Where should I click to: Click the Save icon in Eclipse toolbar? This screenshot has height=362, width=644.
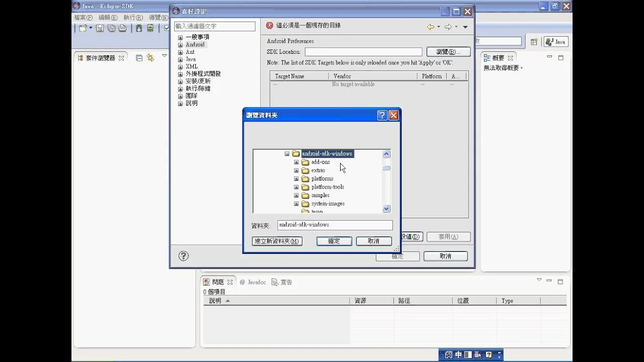[x=100, y=28]
